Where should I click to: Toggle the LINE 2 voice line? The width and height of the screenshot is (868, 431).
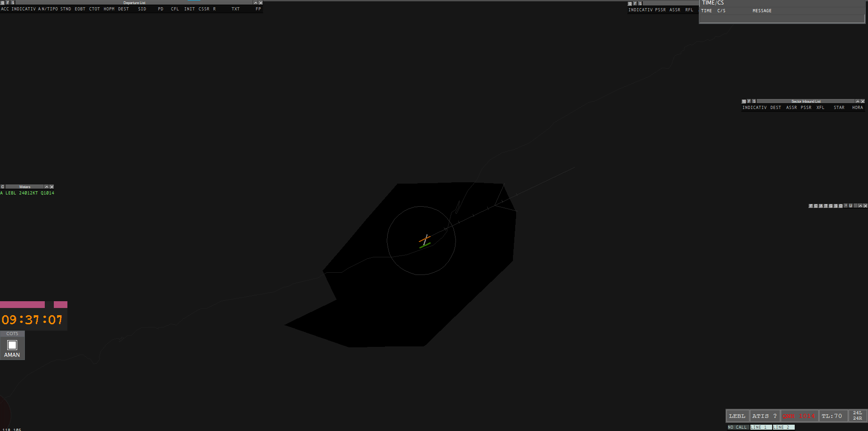coord(783,427)
